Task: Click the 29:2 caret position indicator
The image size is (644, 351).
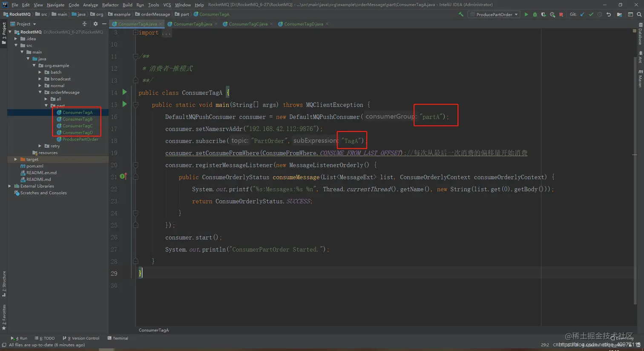Action: pyautogui.click(x=545, y=345)
